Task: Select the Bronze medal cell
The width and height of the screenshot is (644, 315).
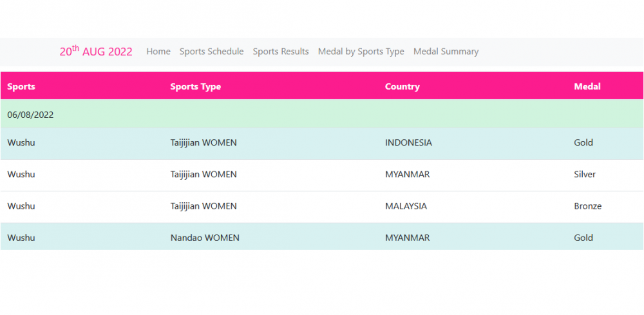Action: coord(587,206)
